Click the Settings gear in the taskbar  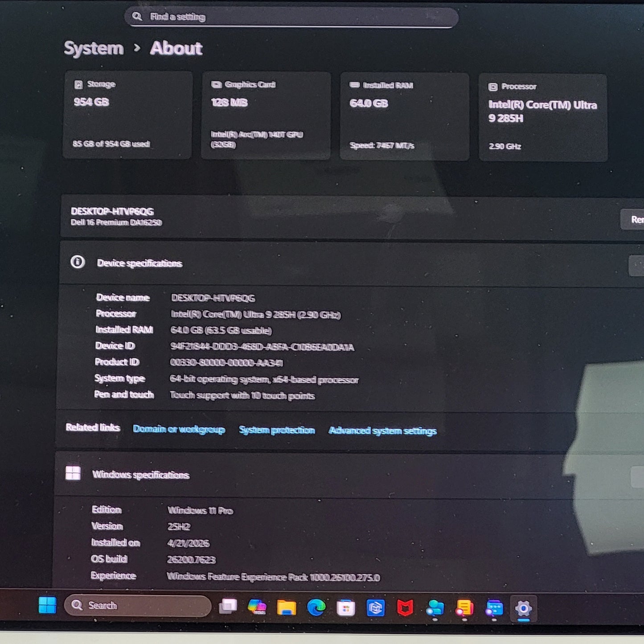coord(524,609)
